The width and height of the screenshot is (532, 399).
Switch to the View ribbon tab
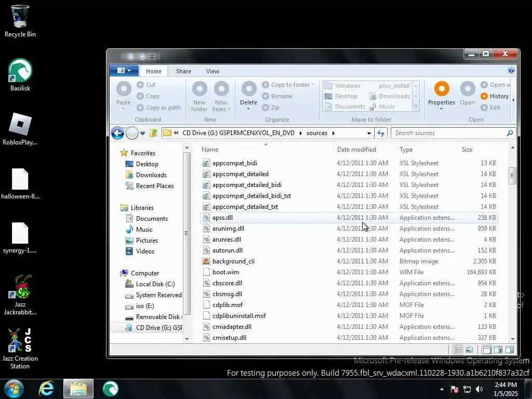[212, 71]
